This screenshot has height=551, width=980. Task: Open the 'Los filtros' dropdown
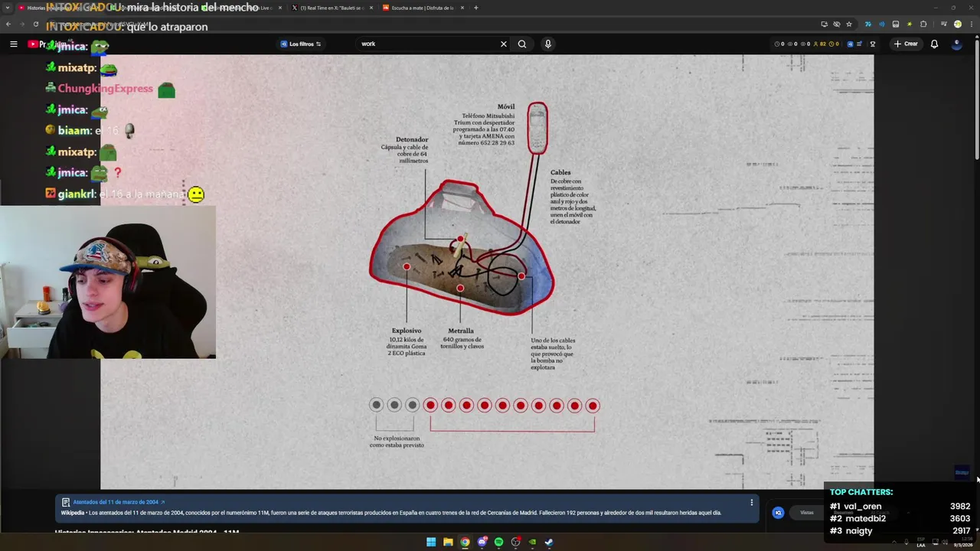[x=301, y=44]
